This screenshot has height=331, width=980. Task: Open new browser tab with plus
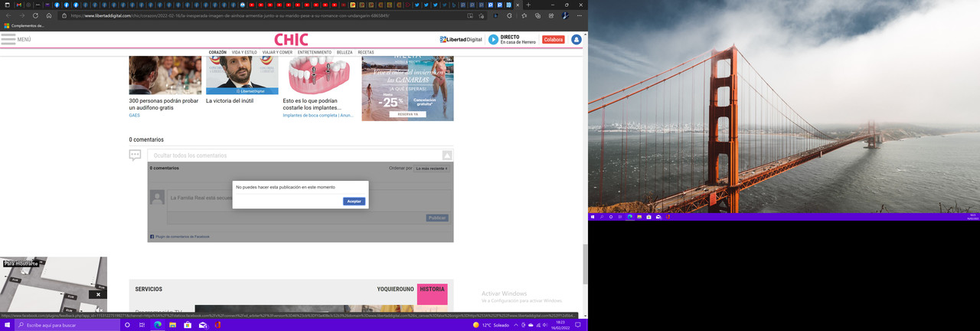[528, 5]
